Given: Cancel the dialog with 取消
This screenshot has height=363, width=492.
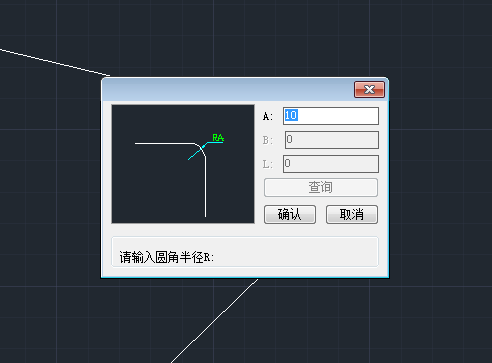Looking at the screenshot, I should [x=352, y=214].
